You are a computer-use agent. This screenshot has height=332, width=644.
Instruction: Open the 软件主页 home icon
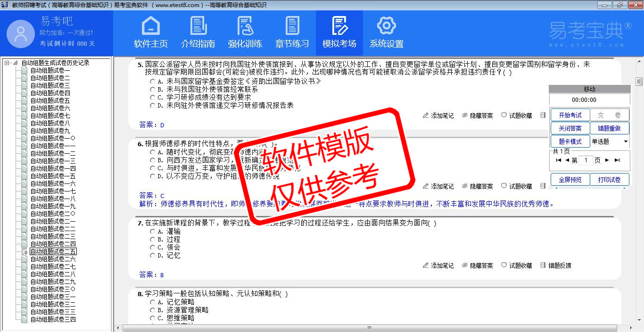click(151, 26)
